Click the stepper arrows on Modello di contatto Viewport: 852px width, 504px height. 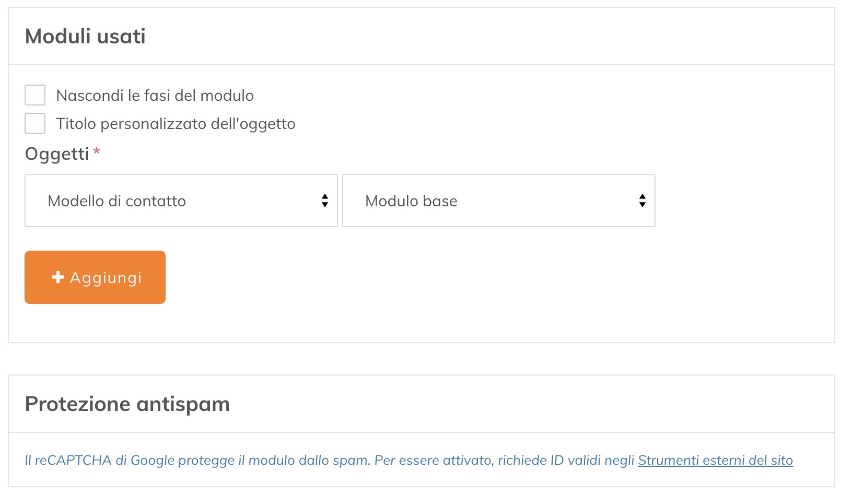point(324,201)
